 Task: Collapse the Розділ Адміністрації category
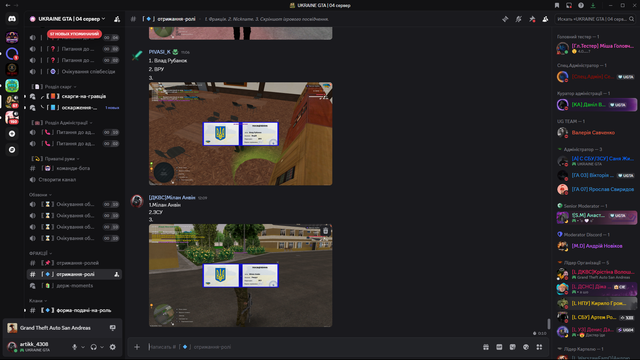pos(62,122)
